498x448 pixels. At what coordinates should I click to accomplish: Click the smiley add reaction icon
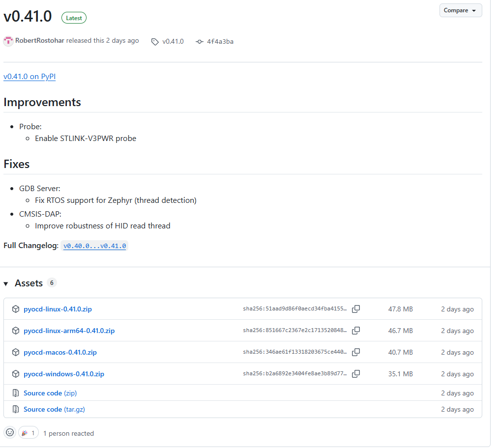click(x=9, y=433)
